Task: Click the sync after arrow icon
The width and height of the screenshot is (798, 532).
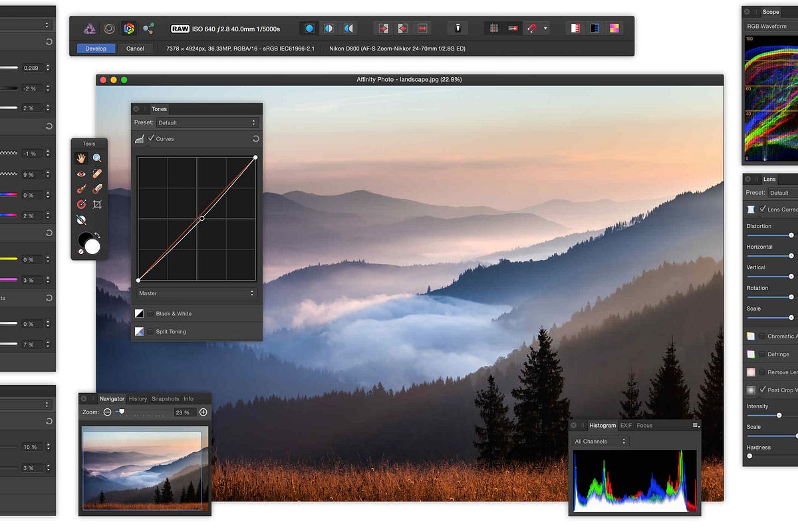Action: [403, 29]
